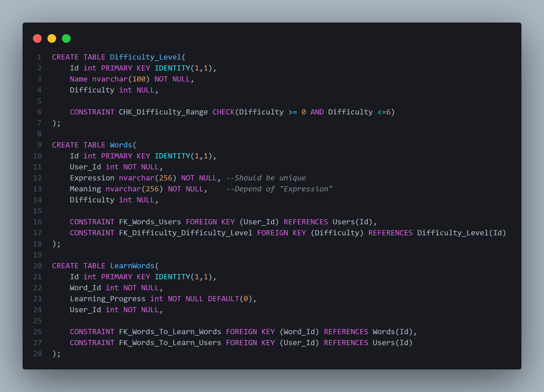Click the FK_Words_To_Learn_Users constraint name

coord(170,343)
